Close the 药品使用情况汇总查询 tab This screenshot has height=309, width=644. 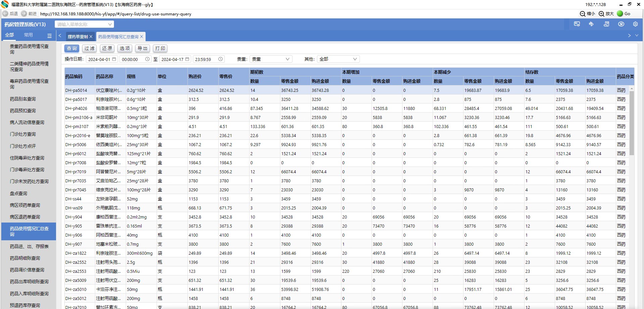point(142,37)
